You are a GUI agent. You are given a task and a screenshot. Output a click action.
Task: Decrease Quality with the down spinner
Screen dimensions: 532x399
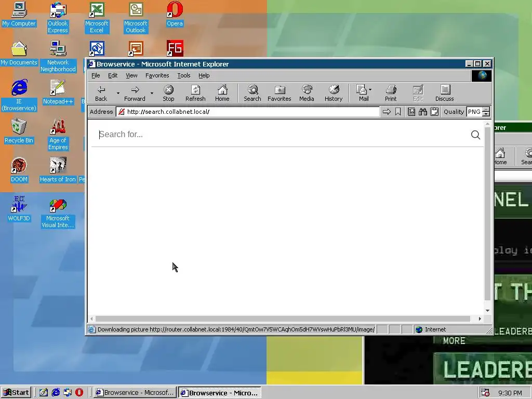tap(486, 114)
